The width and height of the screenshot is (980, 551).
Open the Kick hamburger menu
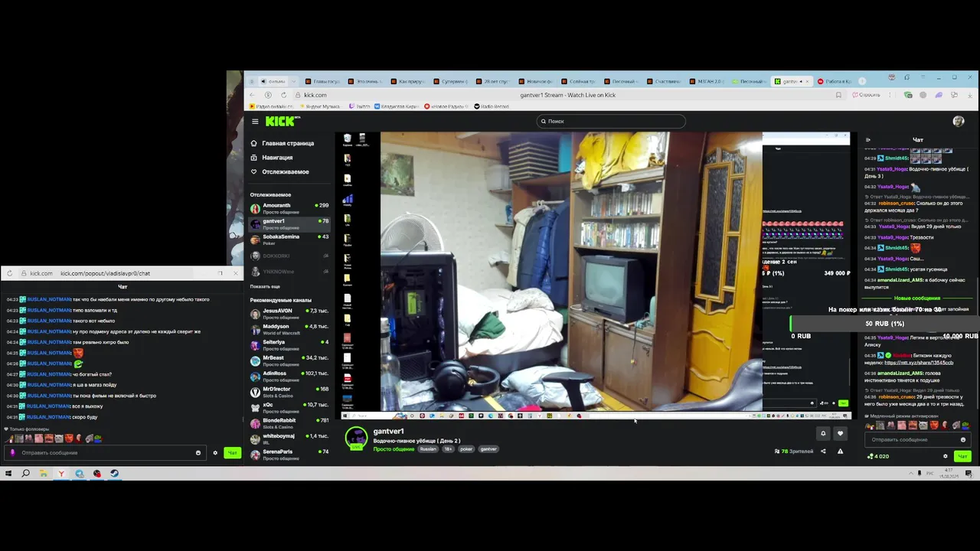pos(255,121)
